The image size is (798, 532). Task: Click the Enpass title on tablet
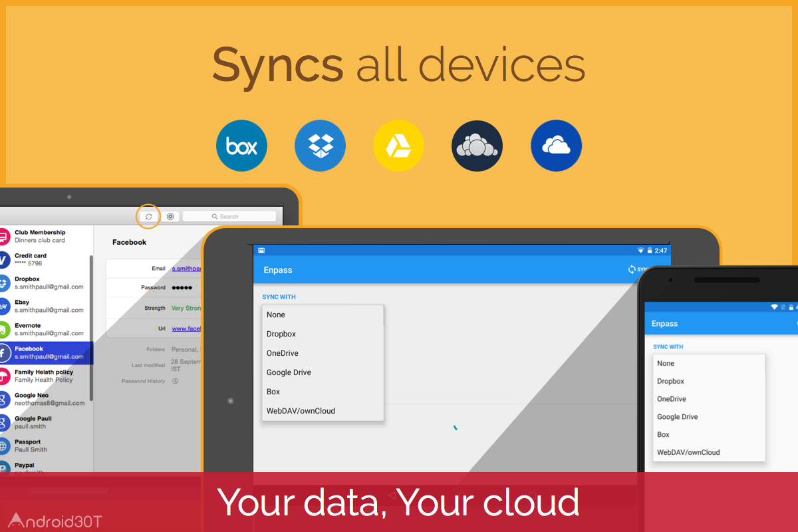[278, 270]
